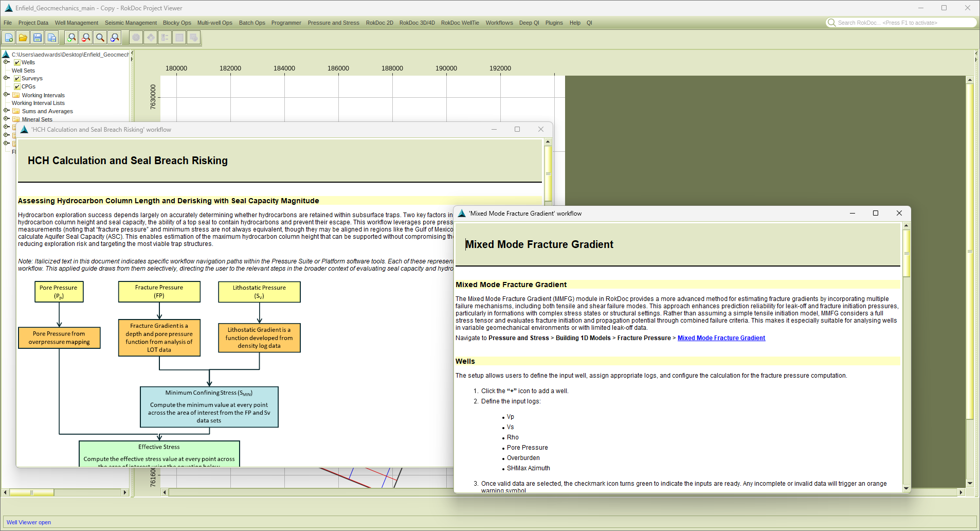Screen dimensions: 980x531
Task: Click the Sums and Averages folder icon
Action: click(x=16, y=111)
